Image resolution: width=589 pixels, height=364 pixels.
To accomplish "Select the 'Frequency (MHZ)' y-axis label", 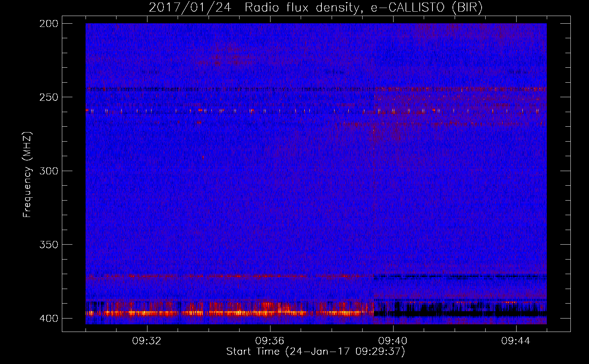I will [27, 174].
